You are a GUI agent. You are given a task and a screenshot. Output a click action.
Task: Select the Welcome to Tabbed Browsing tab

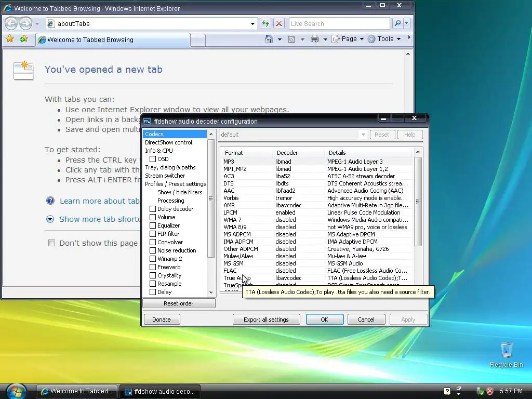[x=113, y=40]
